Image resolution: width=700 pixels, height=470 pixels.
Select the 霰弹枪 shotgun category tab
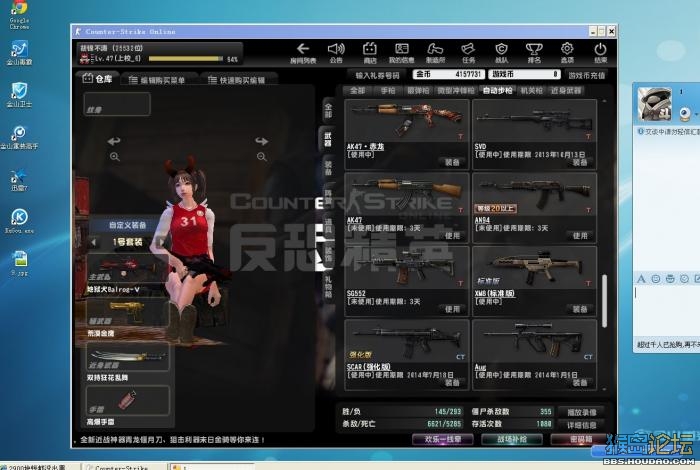(418, 91)
